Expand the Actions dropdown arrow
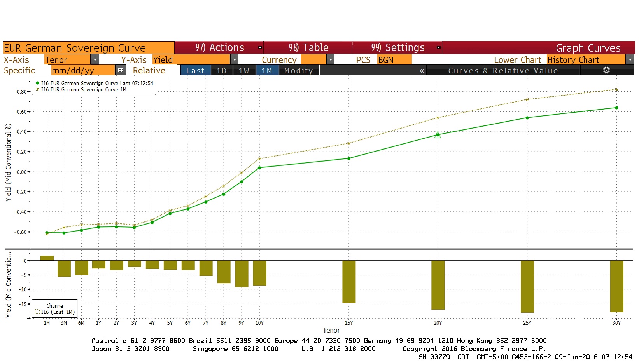This screenshot has width=639, height=364. [x=260, y=48]
